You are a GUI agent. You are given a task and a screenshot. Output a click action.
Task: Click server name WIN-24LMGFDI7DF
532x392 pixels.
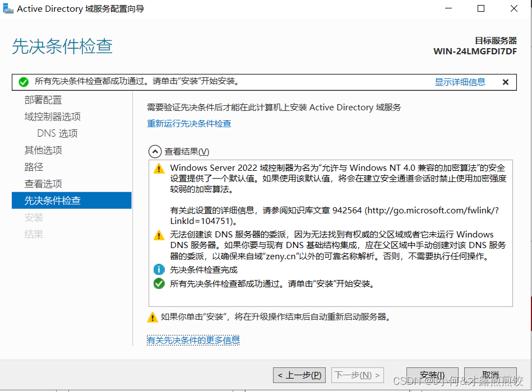click(x=475, y=52)
